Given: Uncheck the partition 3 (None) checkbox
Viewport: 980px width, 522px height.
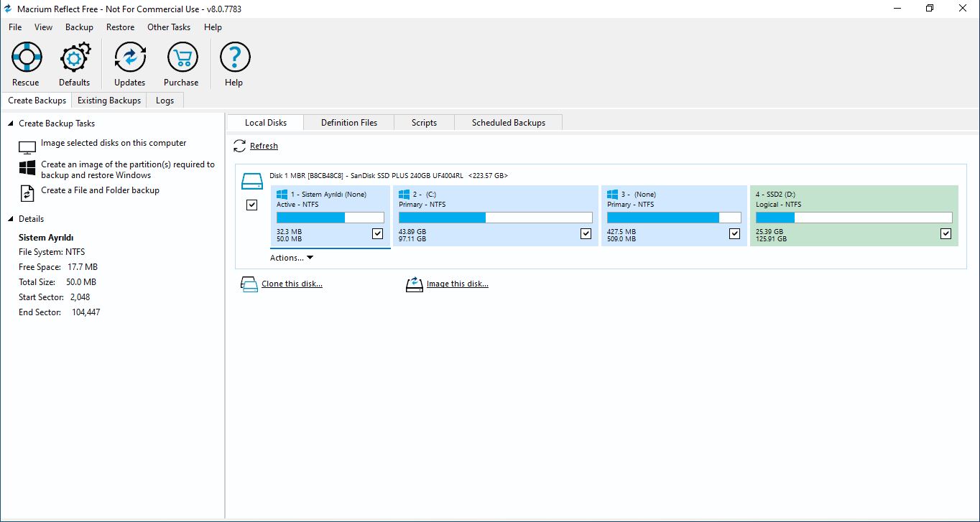Looking at the screenshot, I should (x=734, y=233).
